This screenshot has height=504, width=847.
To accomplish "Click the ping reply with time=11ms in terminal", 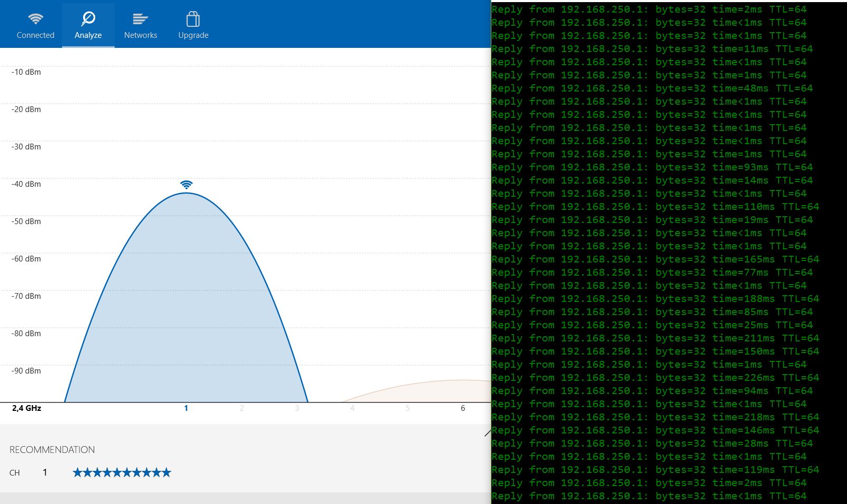I will pyautogui.click(x=652, y=49).
